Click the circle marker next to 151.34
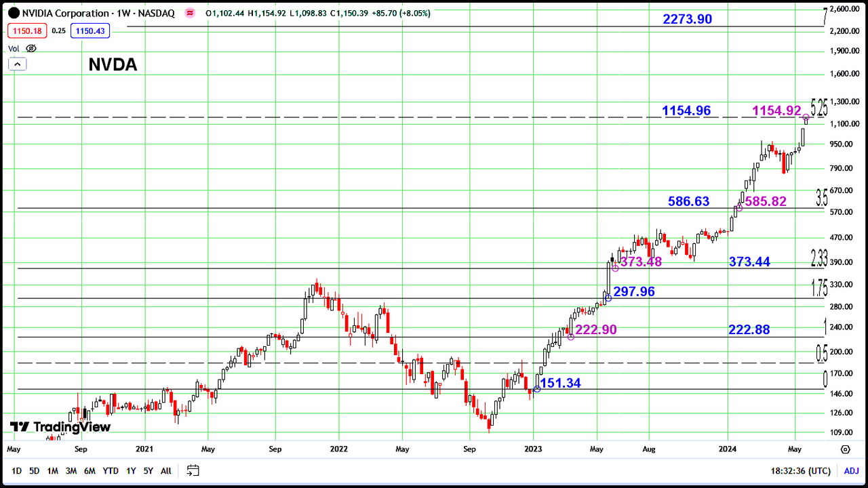Image resolution: width=868 pixels, height=488 pixels. point(537,389)
